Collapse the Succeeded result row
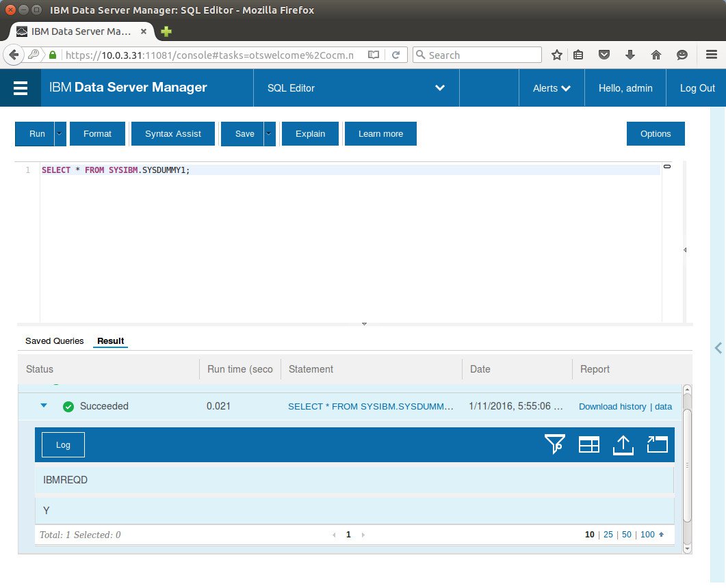Image resolution: width=726 pixels, height=588 pixels. click(44, 405)
